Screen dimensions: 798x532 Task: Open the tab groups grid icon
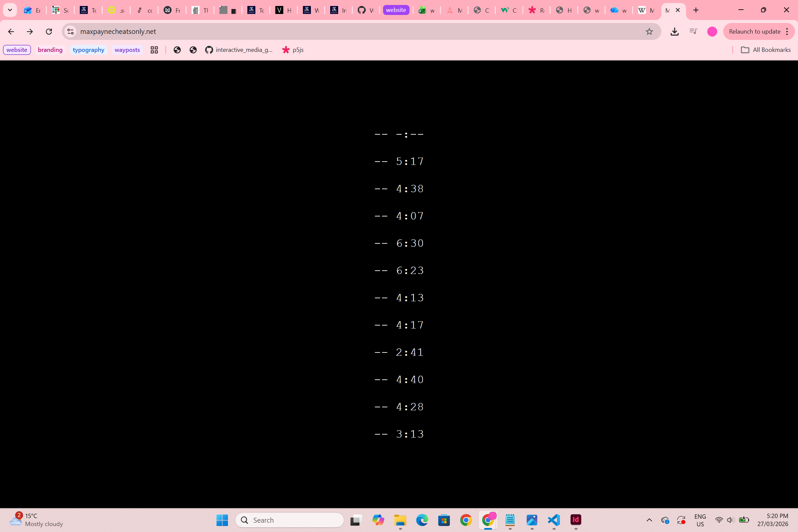[x=154, y=50]
